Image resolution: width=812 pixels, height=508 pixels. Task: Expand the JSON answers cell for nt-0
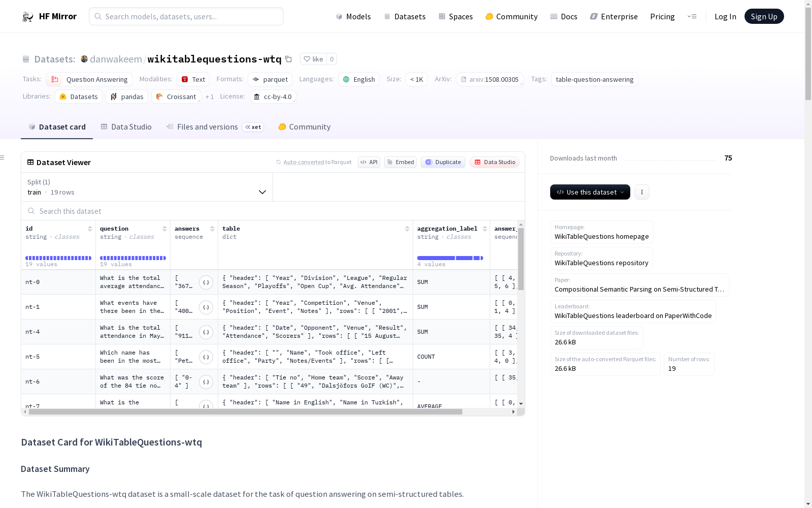[206, 282]
